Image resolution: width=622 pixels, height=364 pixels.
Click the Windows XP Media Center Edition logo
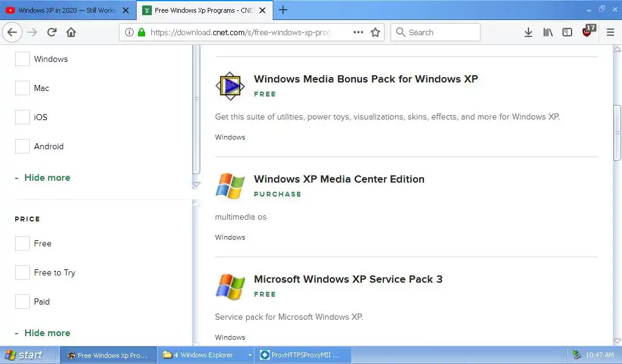pos(230,186)
